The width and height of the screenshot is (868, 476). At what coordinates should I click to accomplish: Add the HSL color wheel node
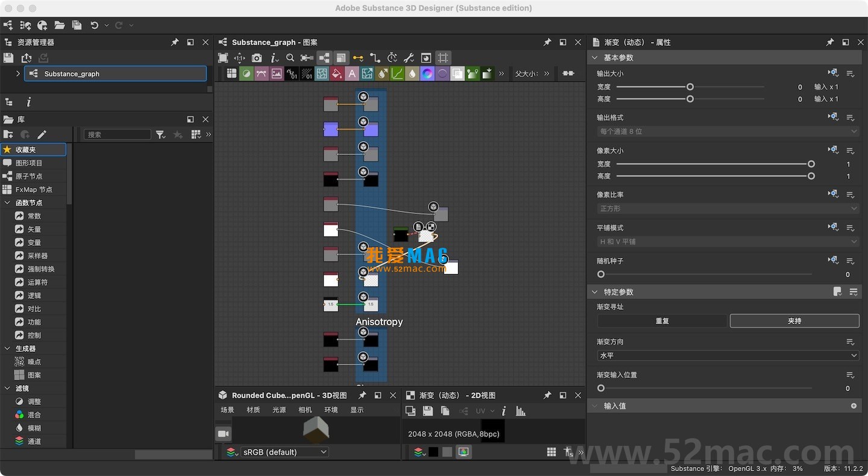[427, 74]
